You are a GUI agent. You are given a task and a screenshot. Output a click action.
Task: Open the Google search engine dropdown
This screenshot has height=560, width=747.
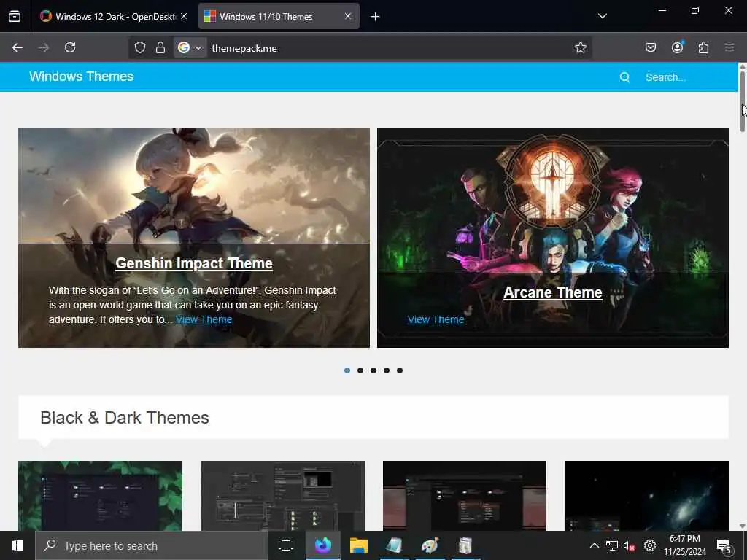190,47
